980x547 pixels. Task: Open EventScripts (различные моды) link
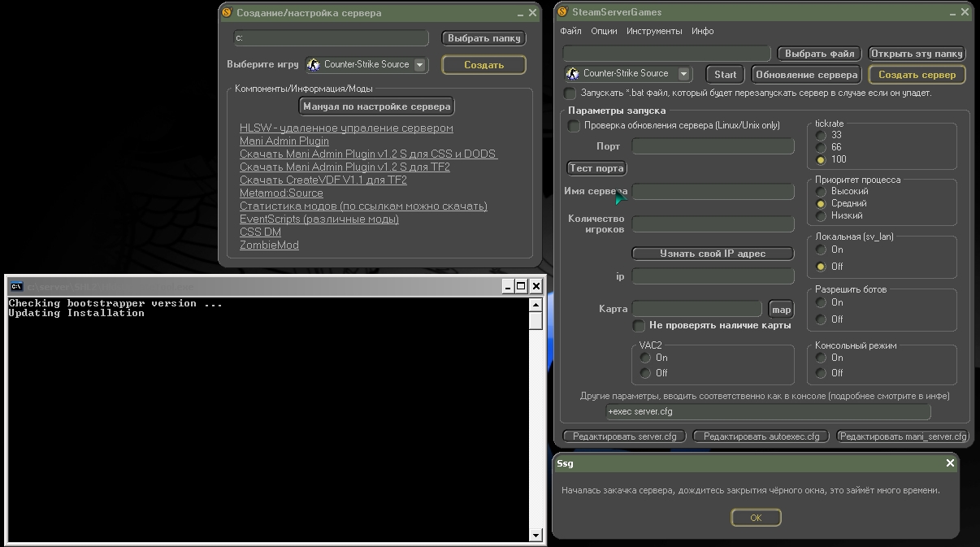coord(319,219)
